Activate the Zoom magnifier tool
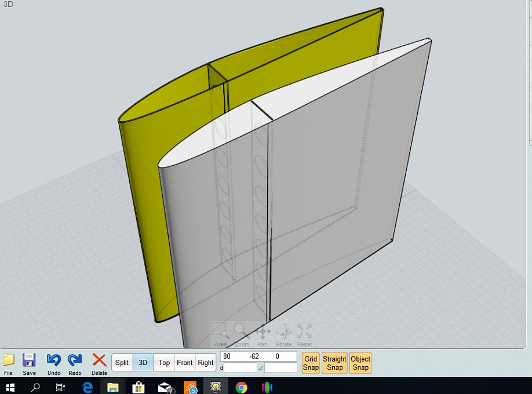 click(241, 332)
